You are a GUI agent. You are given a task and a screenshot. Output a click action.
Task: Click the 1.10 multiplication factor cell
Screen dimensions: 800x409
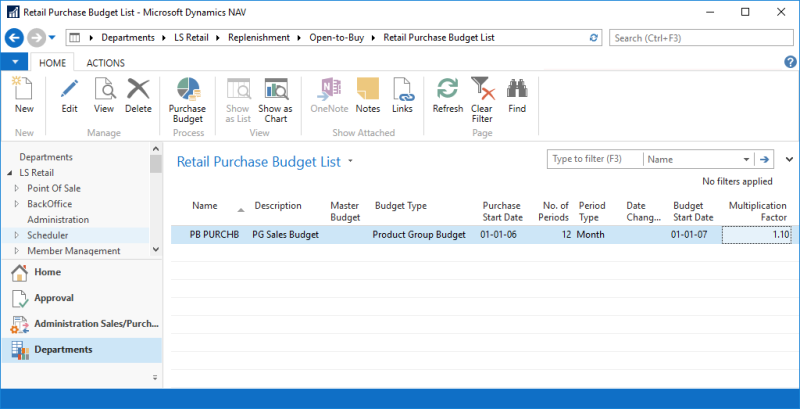757,235
